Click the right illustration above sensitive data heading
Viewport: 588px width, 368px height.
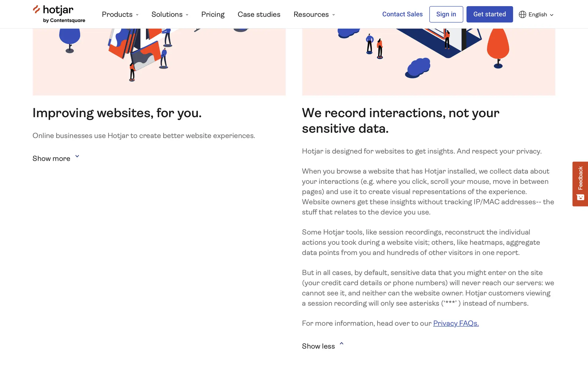pyautogui.click(x=428, y=62)
